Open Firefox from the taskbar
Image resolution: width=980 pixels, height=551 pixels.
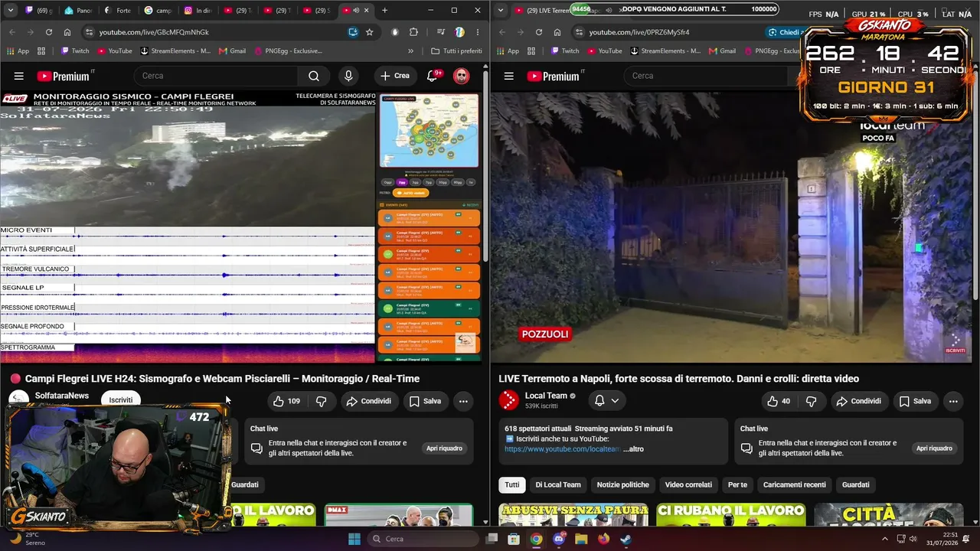(603, 539)
